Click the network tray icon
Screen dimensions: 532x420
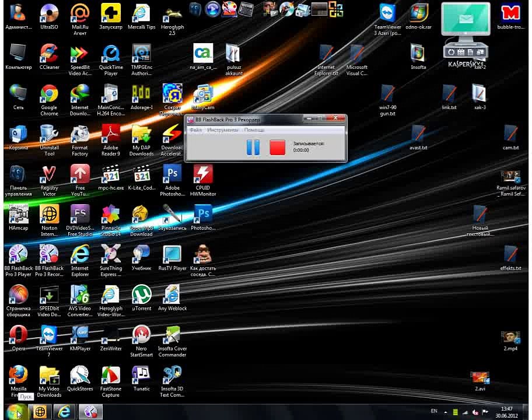[x=465, y=412]
